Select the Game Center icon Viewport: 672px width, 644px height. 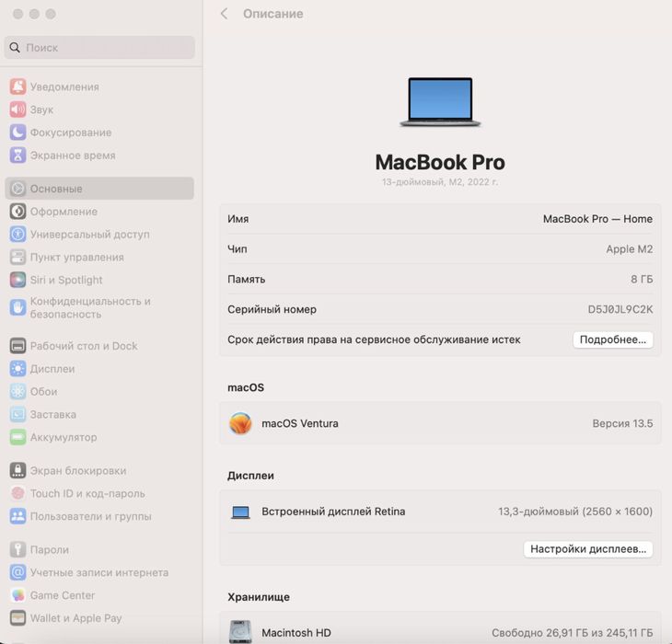tap(17, 595)
